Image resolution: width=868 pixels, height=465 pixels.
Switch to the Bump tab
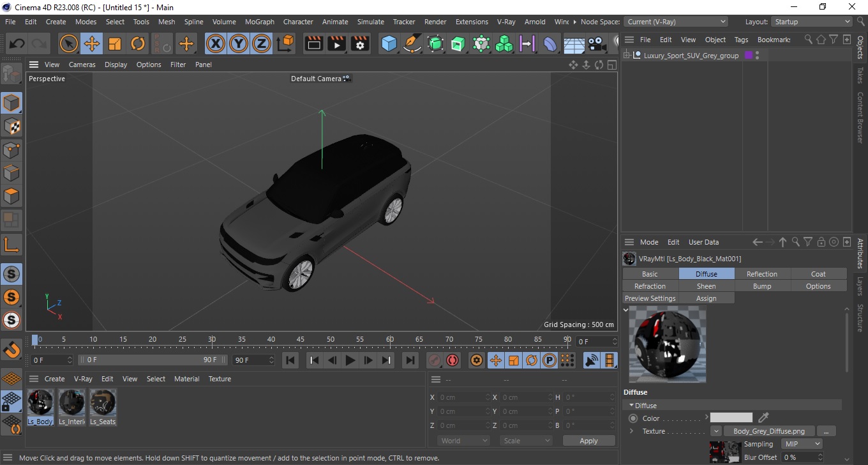(x=762, y=286)
